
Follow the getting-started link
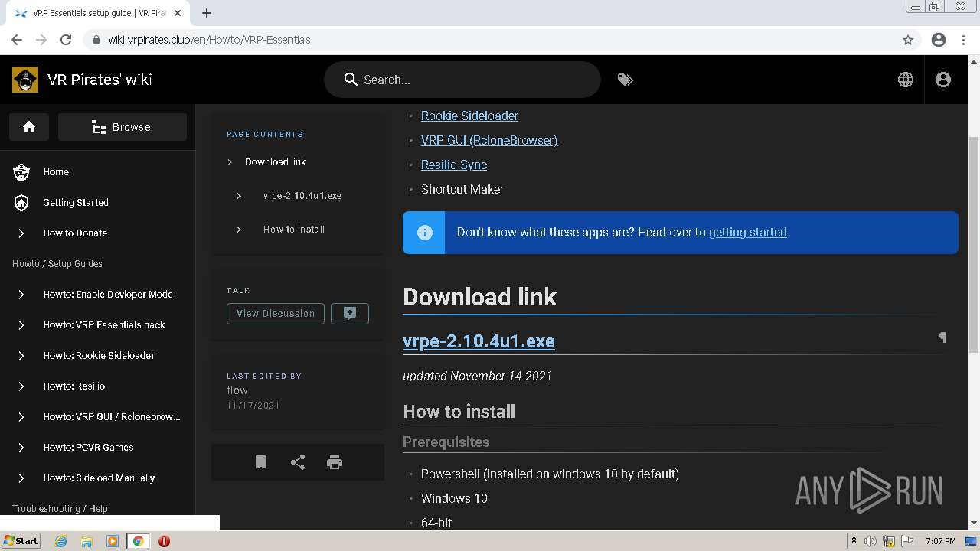coord(748,233)
